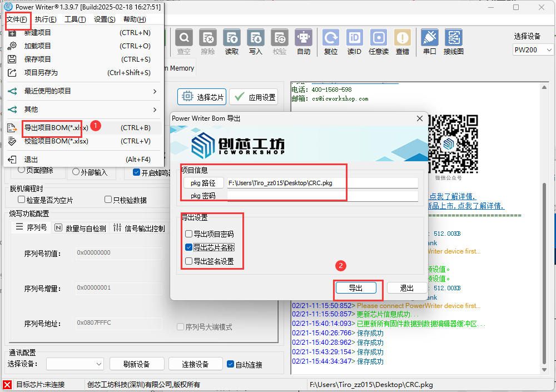The image size is (556, 392).
Task: Click the status bar CRC.pkg path text
Action: click(371, 385)
